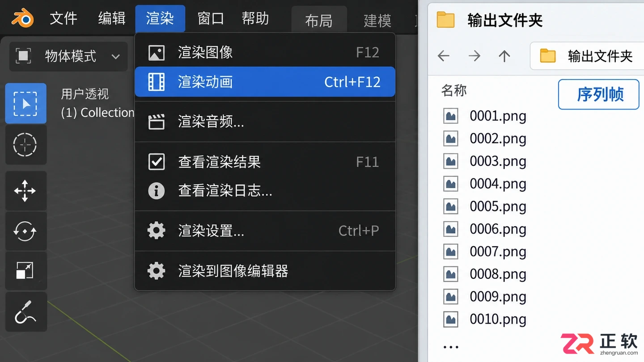The width and height of the screenshot is (644, 362).
Task: Go back in the output folder window
Action: tap(444, 56)
